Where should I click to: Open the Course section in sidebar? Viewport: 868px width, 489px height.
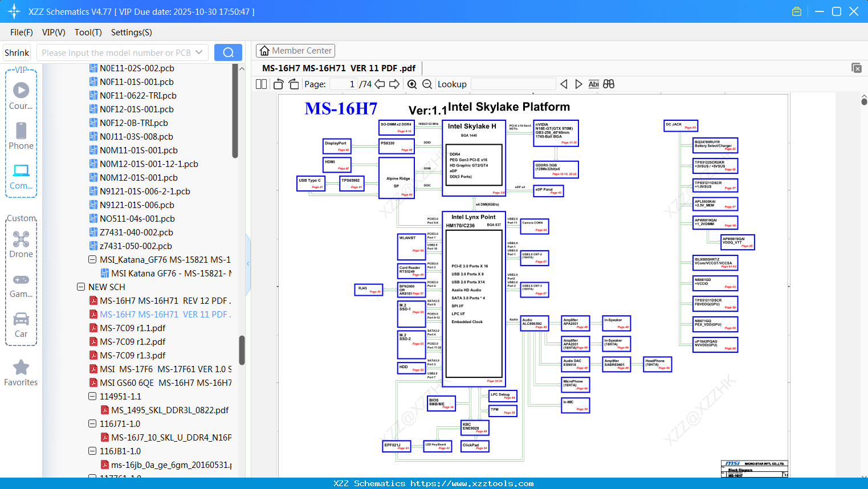point(21,96)
